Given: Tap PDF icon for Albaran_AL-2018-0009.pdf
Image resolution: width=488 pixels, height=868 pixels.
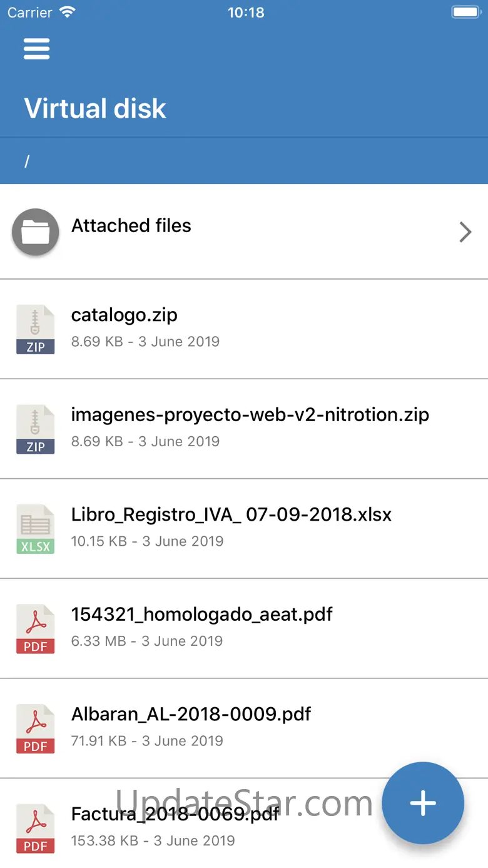Looking at the screenshot, I should 36,728.
